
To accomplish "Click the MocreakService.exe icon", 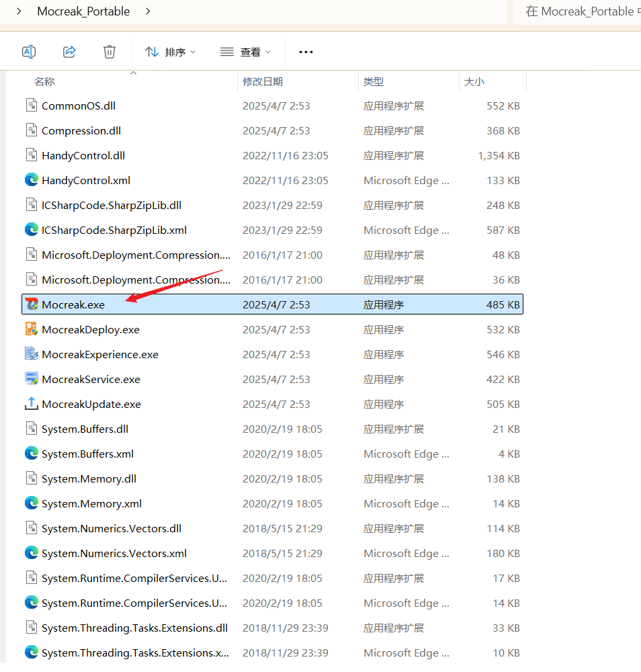I will tap(32, 379).
